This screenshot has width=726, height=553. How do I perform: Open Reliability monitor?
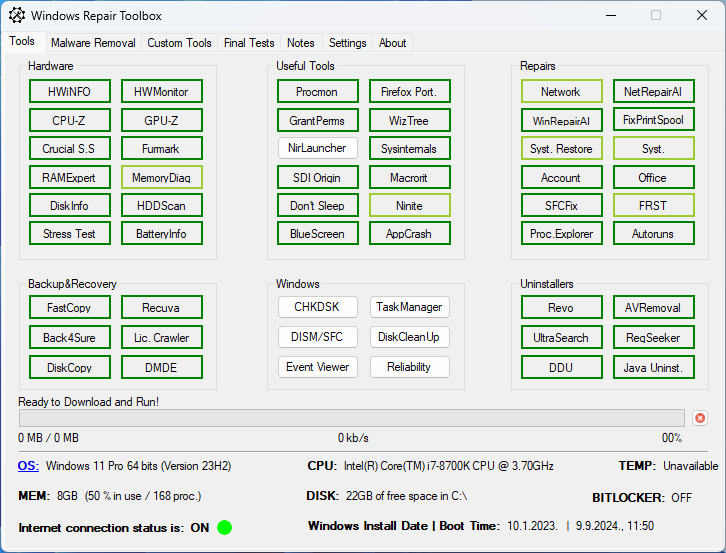410,367
